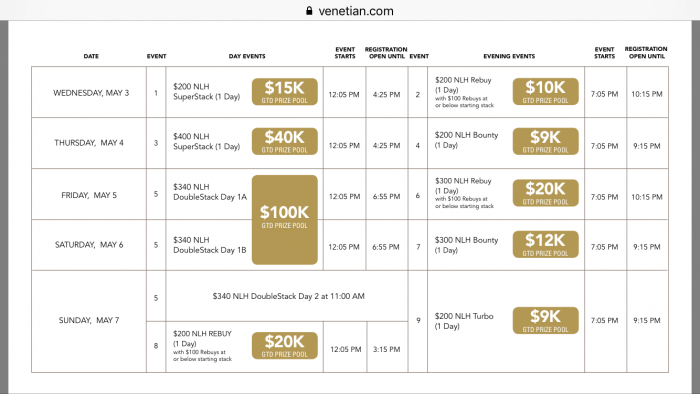
Task: Click the $9K badge for Thursday NLH Bounty
Action: tap(546, 141)
